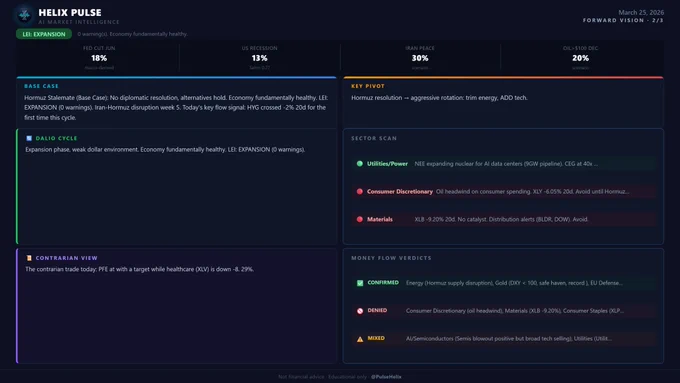Open the @PulseHelix handle in footer
Screen dimensions: 680x383
coord(386,376)
